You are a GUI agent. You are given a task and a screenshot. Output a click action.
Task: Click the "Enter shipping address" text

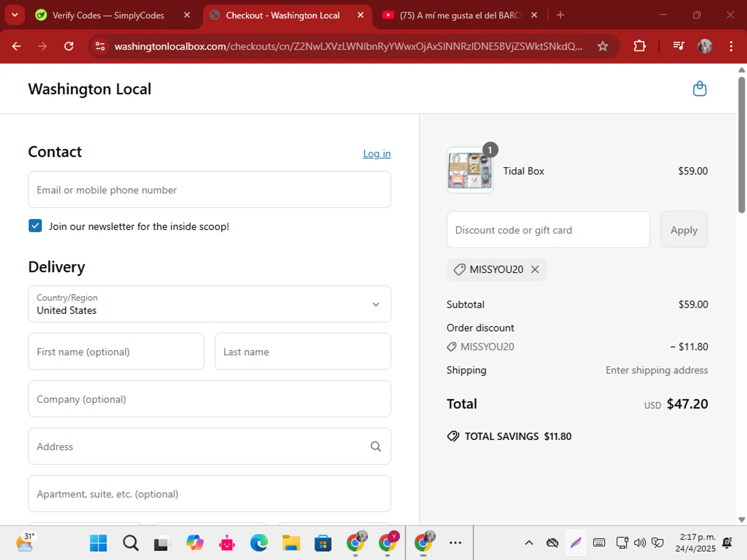(x=656, y=370)
